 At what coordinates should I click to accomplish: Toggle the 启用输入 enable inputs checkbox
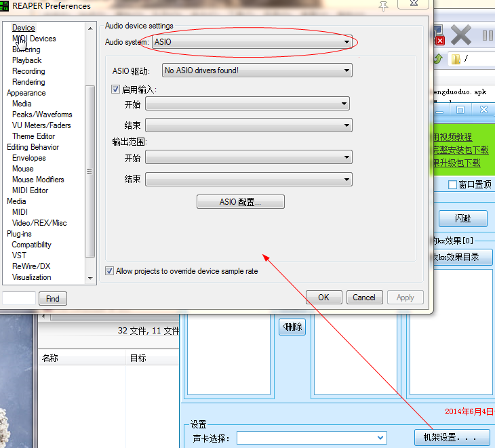[x=115, y=89]
